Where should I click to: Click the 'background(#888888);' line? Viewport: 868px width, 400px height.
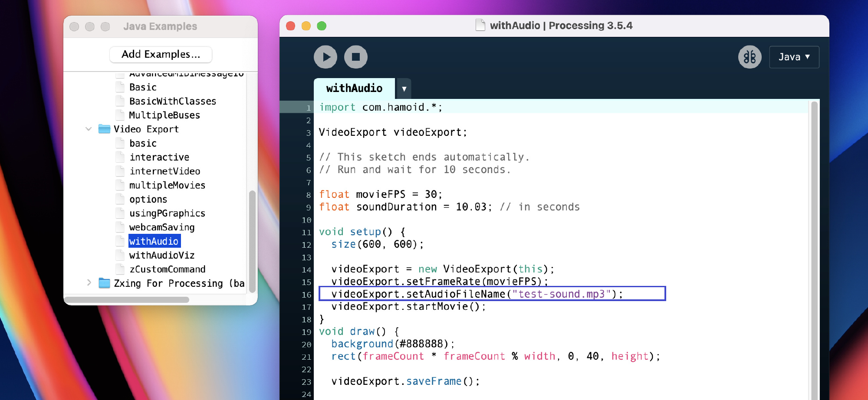point(393,344)
